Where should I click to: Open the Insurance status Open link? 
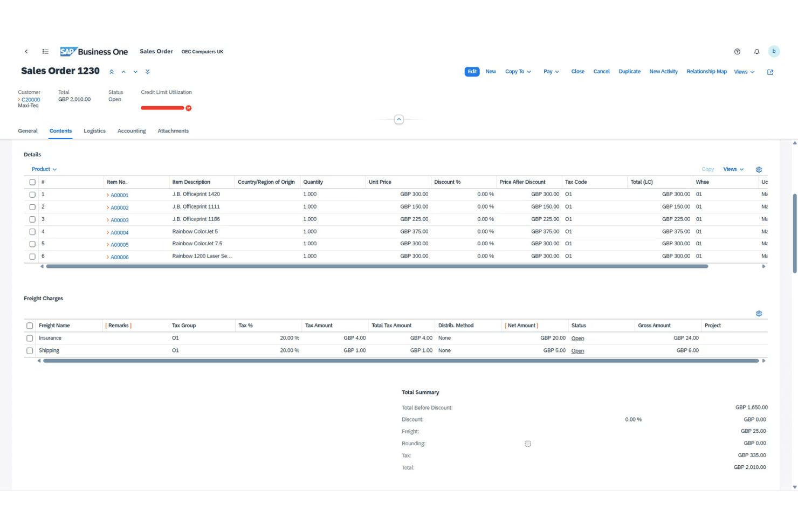pyautogui.click(x=577, y=338)
